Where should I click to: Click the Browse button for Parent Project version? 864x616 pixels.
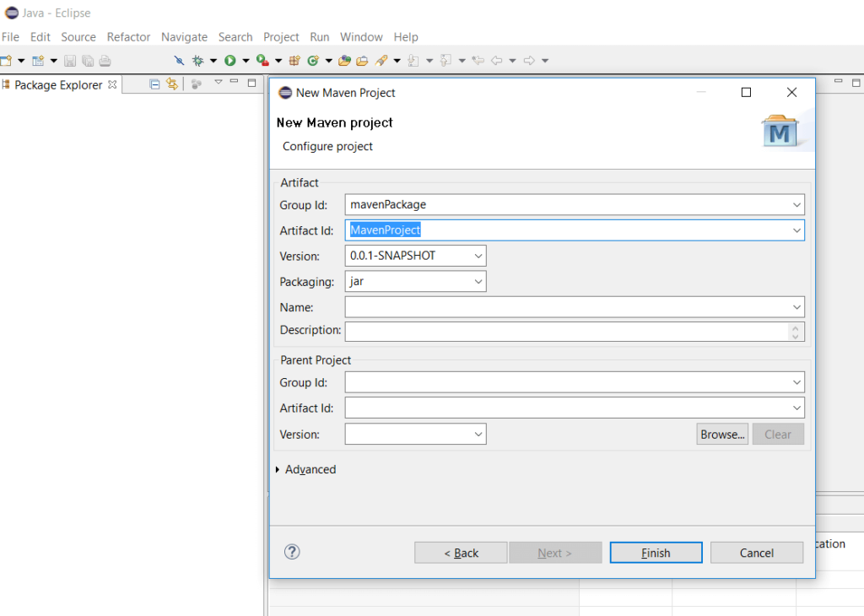721,434
